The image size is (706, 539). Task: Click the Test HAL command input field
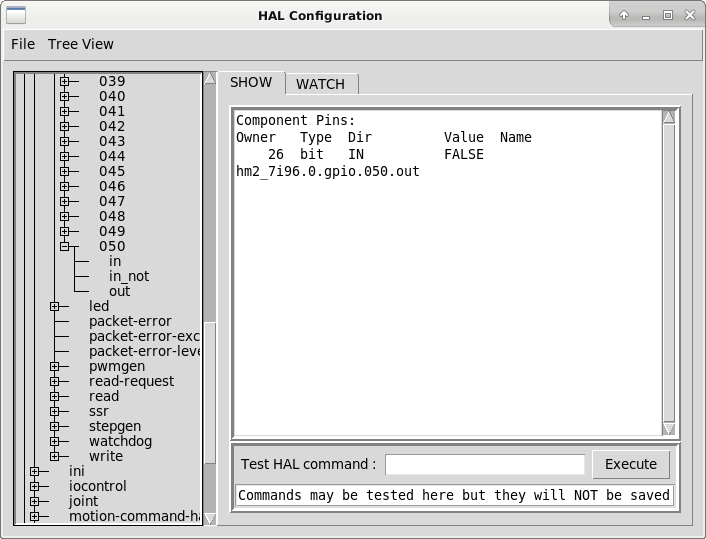click(x=485, y=464)
